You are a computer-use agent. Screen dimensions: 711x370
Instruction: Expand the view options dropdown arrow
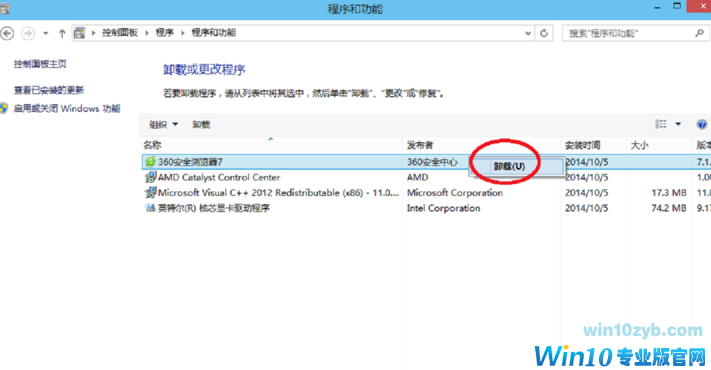[678, 124]
